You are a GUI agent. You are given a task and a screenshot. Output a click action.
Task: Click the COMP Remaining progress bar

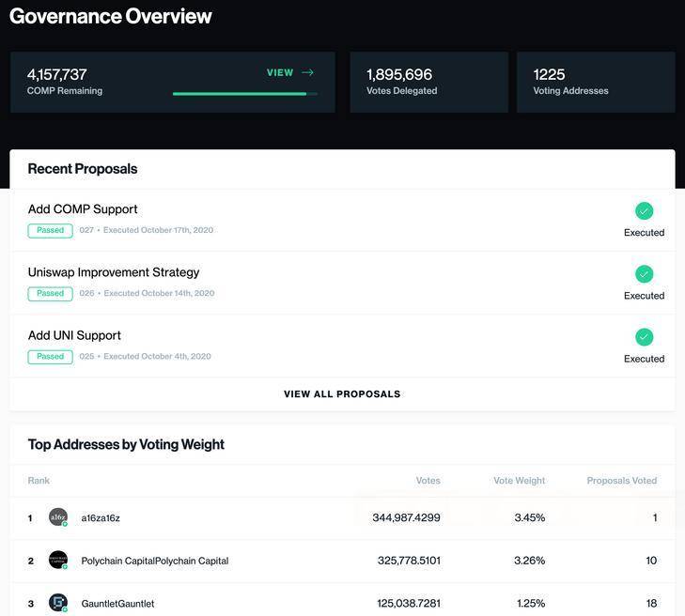[x=245, y=94]
